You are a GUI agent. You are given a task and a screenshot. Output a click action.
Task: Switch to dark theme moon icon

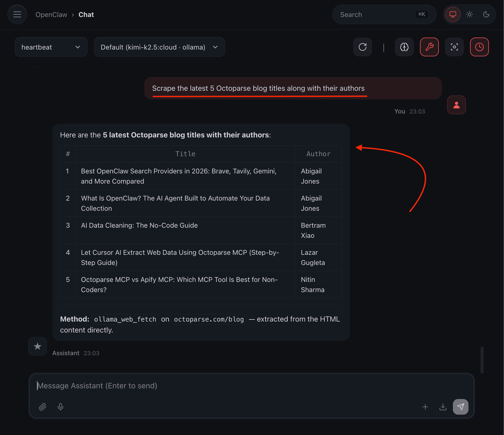point(486,14)
